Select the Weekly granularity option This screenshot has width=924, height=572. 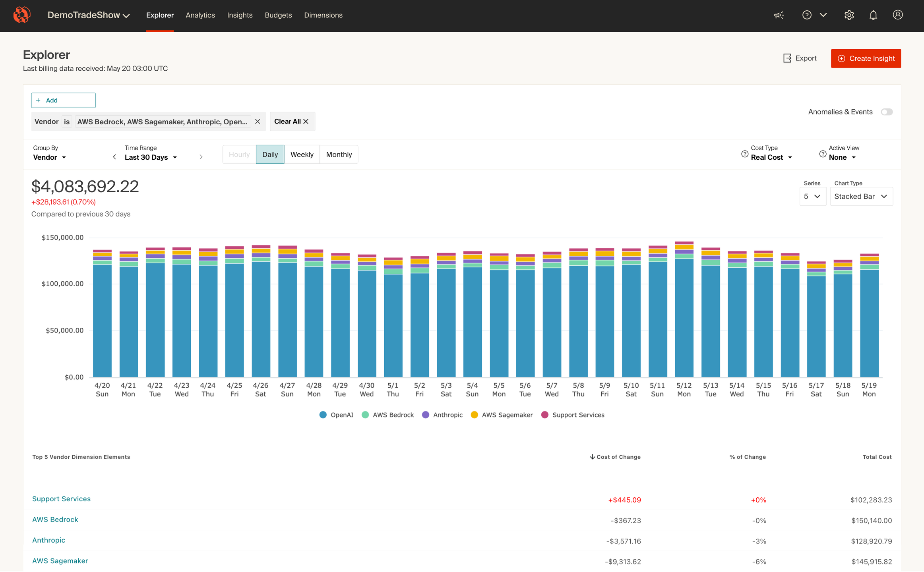[x=302, y=155]
